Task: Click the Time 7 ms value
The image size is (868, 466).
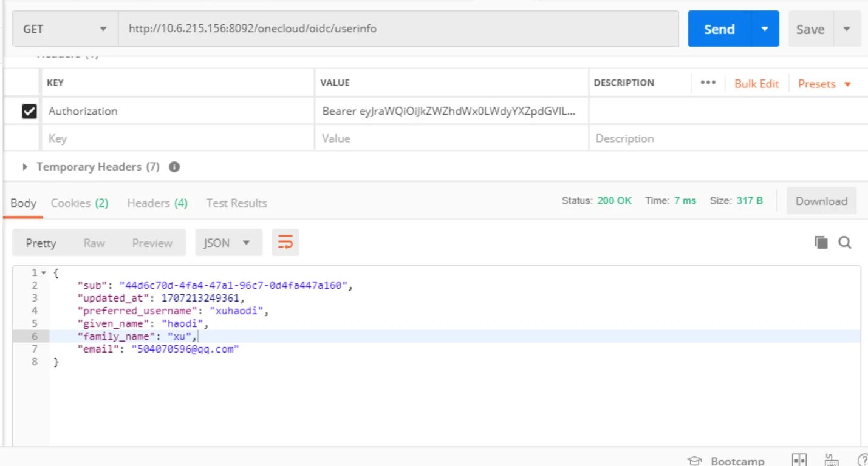Action: pos(685,201)
